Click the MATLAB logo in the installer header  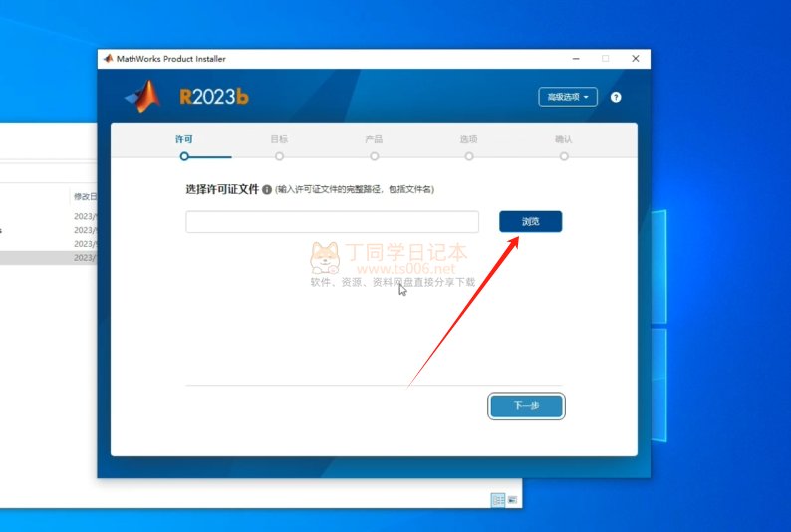(x=143, y=96)
